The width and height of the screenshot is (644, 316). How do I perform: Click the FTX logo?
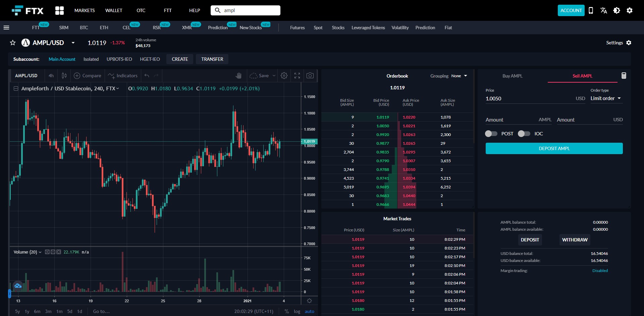[28, 10]
